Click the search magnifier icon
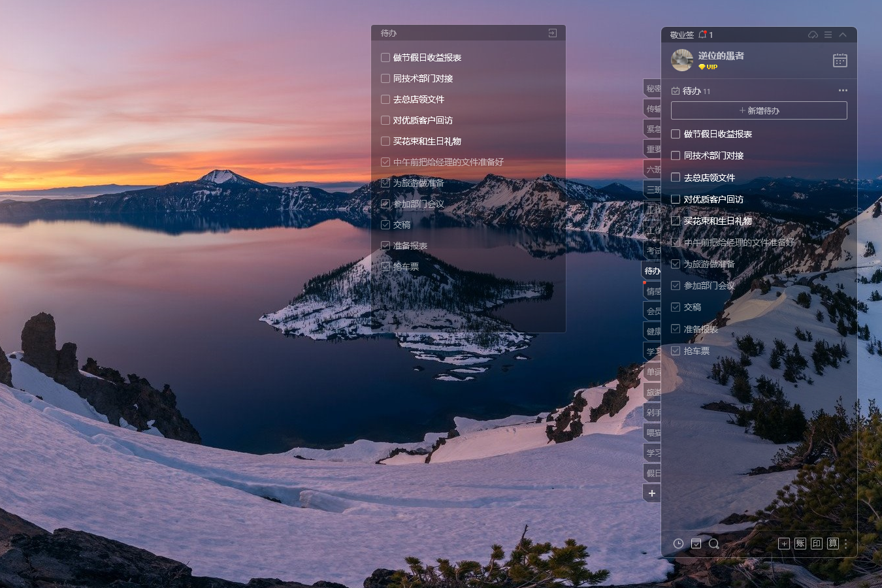Screen dimensions: 882x588 [713, 544]
